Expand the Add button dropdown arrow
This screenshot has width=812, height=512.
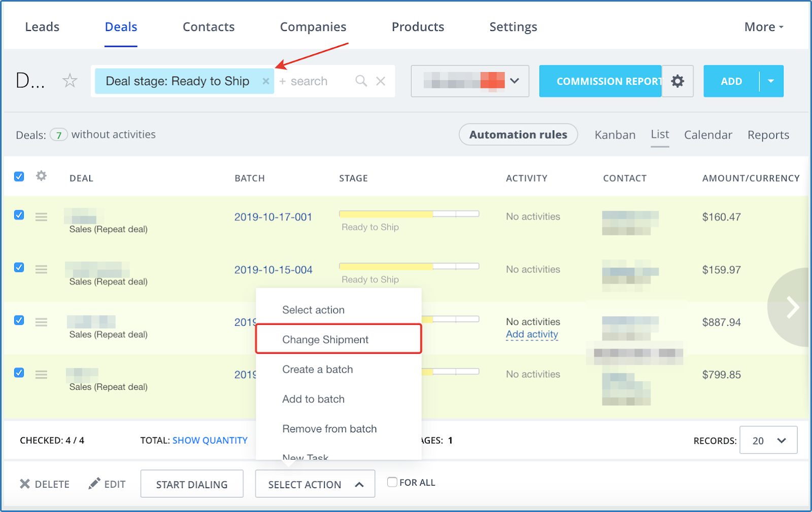771,81
